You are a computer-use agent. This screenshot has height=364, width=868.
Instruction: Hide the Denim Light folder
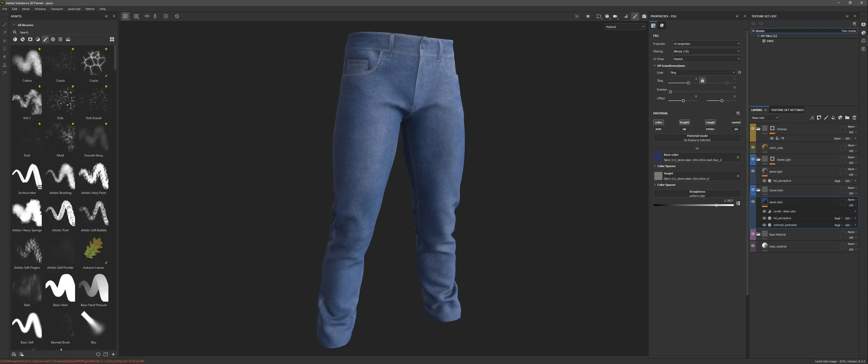pos(753,159)
